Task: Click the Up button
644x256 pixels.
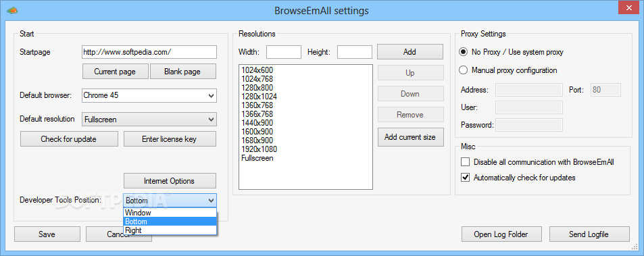Action: click(410, 73)
